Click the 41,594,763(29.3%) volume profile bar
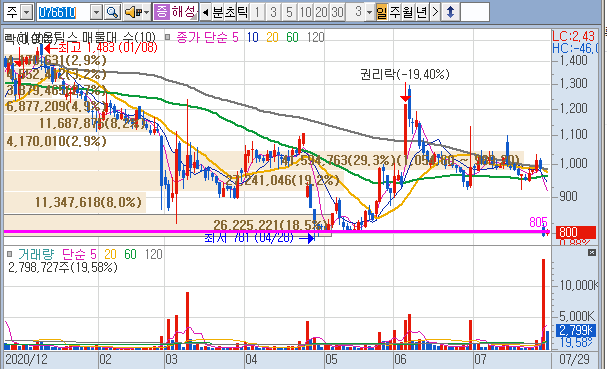Screen dimensions: 607x369 pos(264,160)
